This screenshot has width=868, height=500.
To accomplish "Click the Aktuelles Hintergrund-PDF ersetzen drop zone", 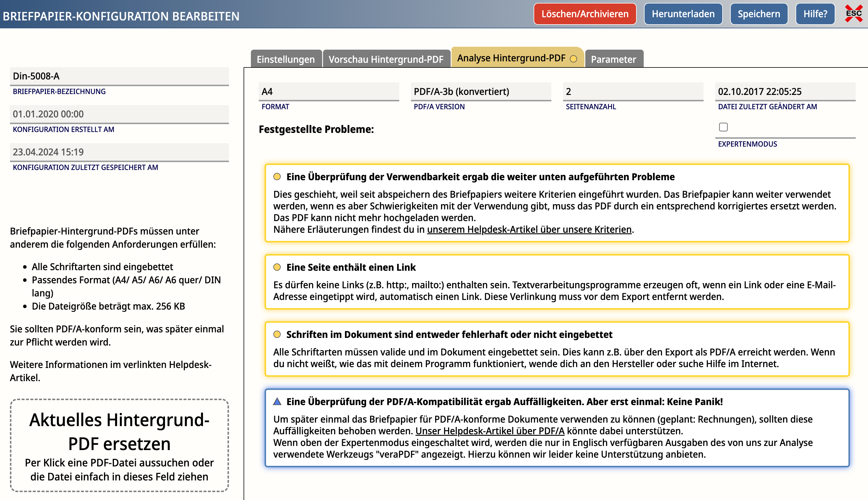I will tap(119, 445).
